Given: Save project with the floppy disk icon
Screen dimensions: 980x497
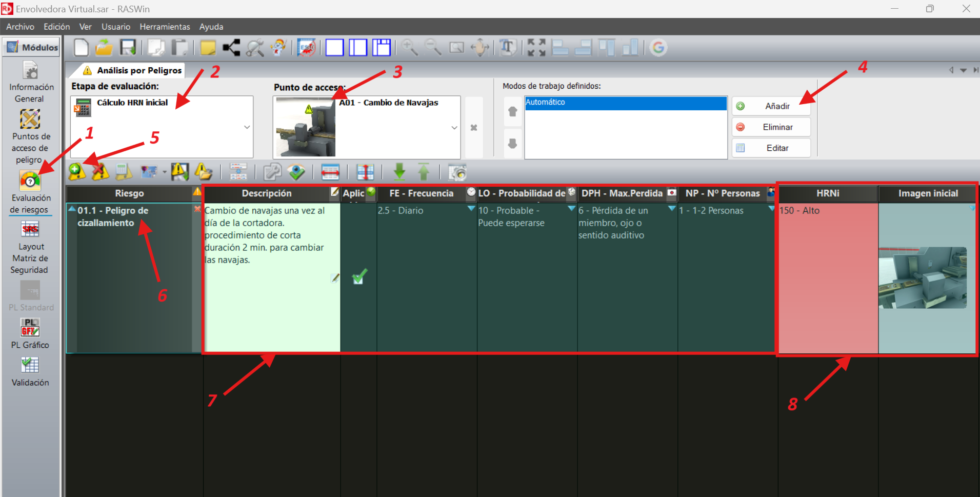Looking at the screenshot, I should (x=128, y=48).
